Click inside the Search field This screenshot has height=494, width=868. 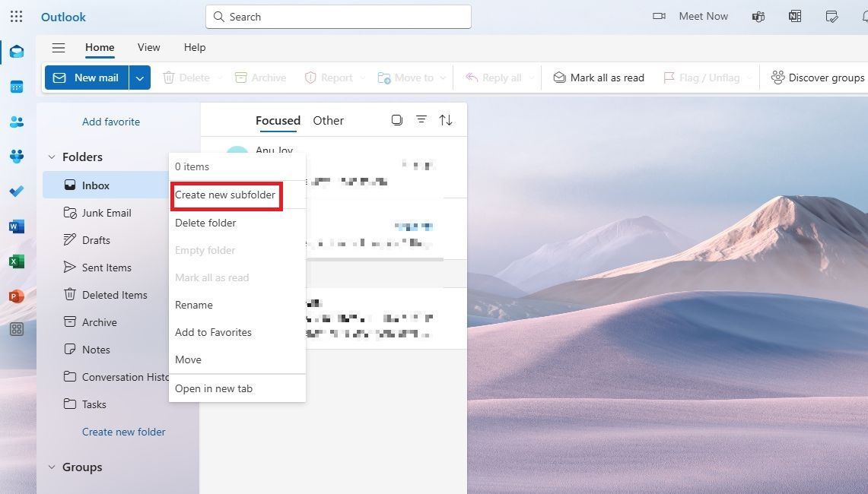338,16
